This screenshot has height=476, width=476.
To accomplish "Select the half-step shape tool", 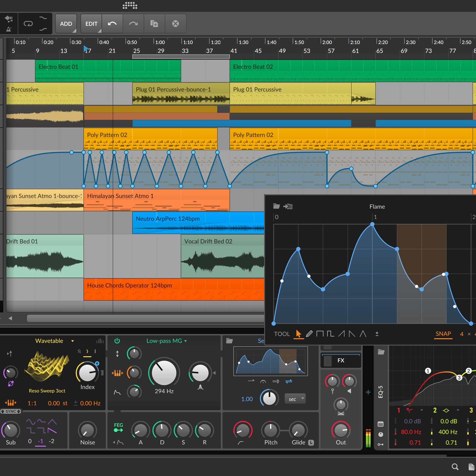I will click(330, 334).
